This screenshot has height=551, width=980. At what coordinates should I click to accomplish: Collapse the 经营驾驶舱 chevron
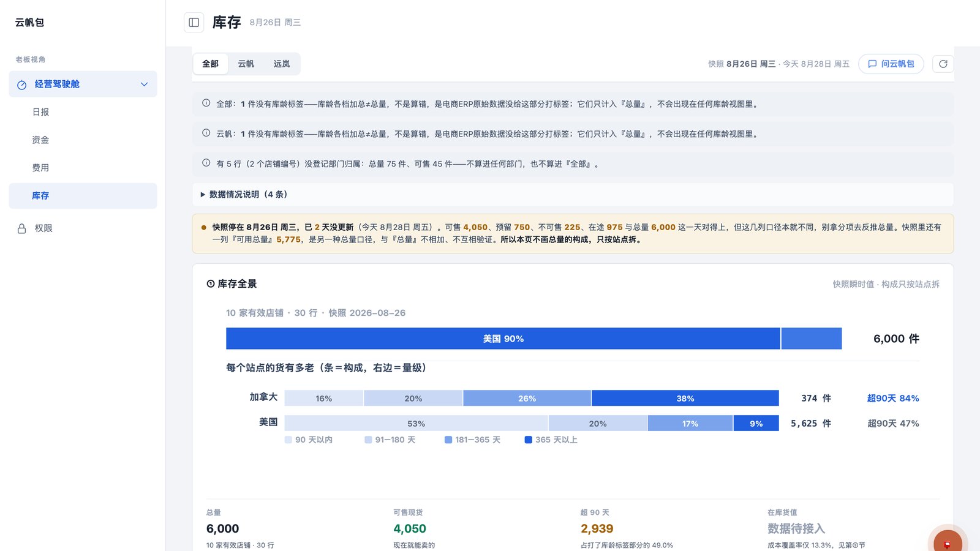(x=145, y=84)
